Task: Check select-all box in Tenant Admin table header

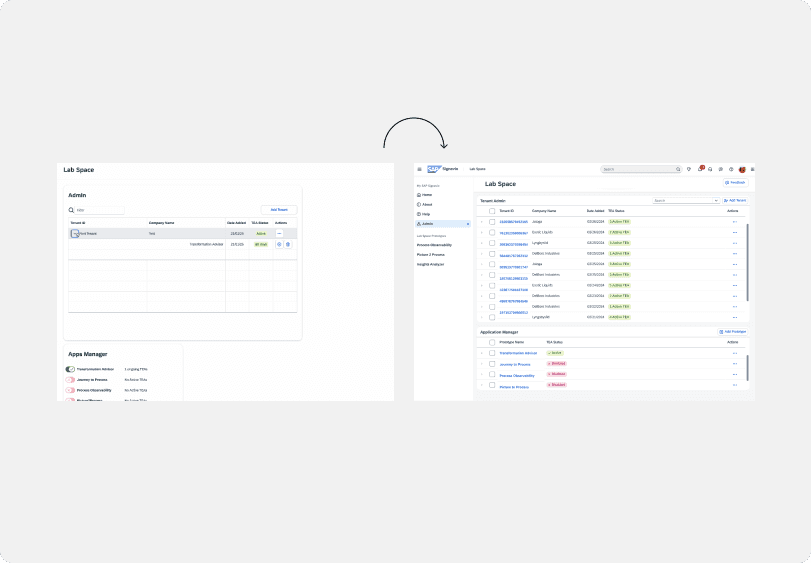Action: tap(492, 211)
